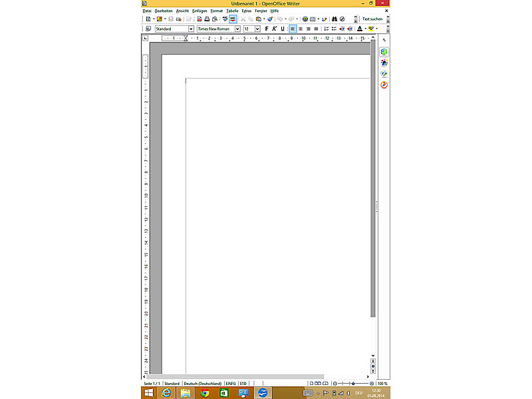Click the Bold formatting icon

267,29
